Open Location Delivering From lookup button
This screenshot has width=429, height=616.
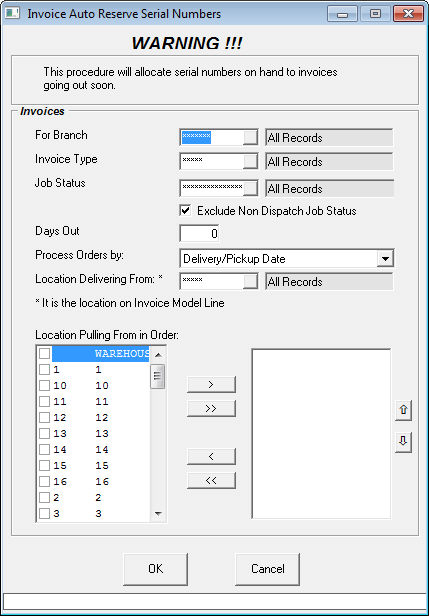click(250, 282)
